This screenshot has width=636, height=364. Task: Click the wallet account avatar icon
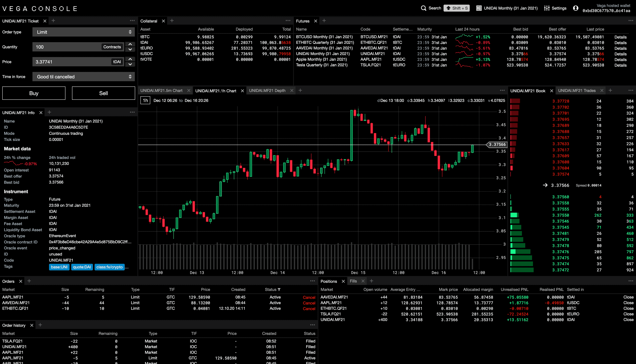[575, 8]
